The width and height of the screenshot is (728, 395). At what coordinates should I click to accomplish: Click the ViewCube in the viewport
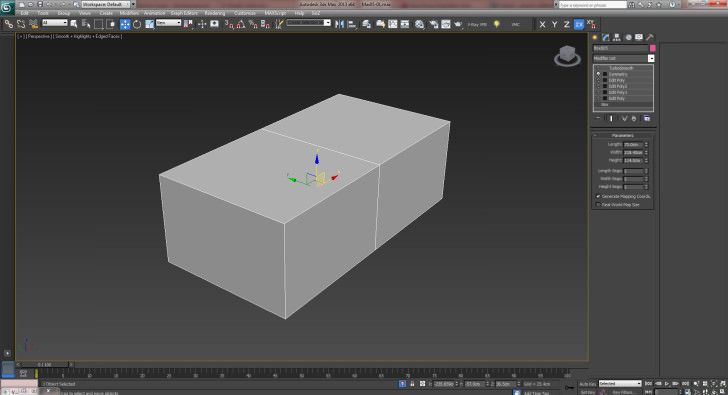567,56
